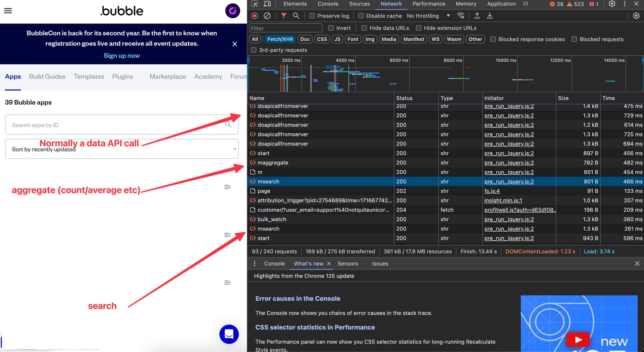The height and width of the screenshot is (352, 644).
Task: Select the maggregate request row
Action: tap(445, 163)
